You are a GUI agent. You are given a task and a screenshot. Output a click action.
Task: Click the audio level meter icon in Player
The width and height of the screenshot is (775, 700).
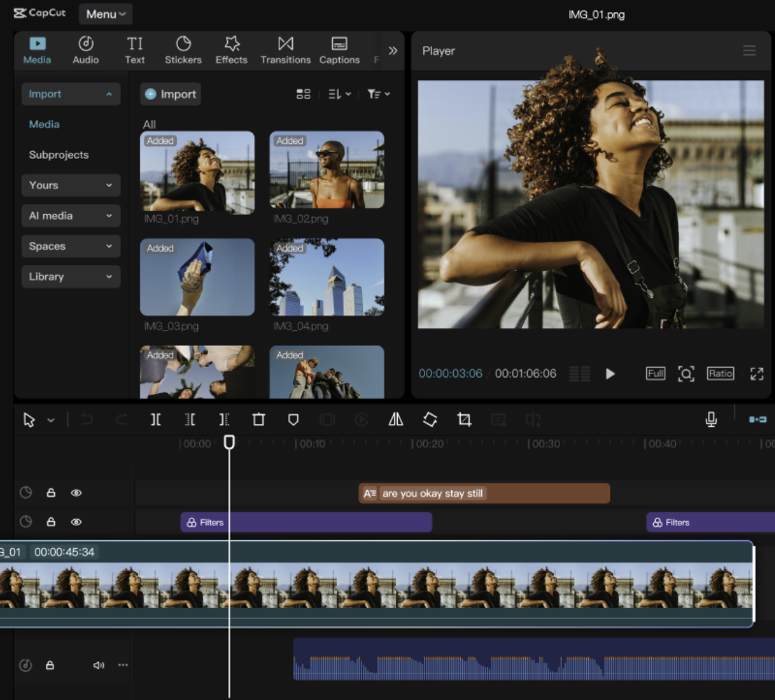580,374
